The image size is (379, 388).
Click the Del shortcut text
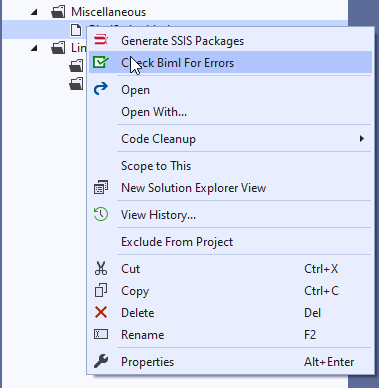point(312,313)
